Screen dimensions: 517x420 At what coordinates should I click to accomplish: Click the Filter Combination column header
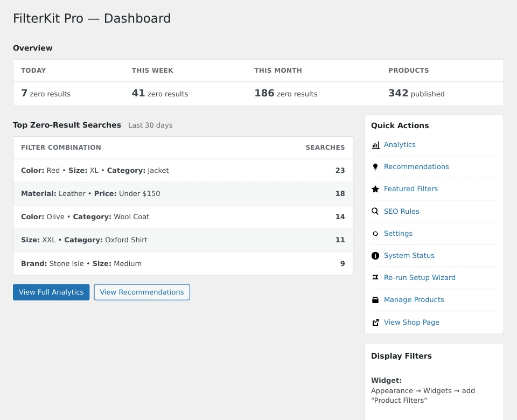point(61,148)
